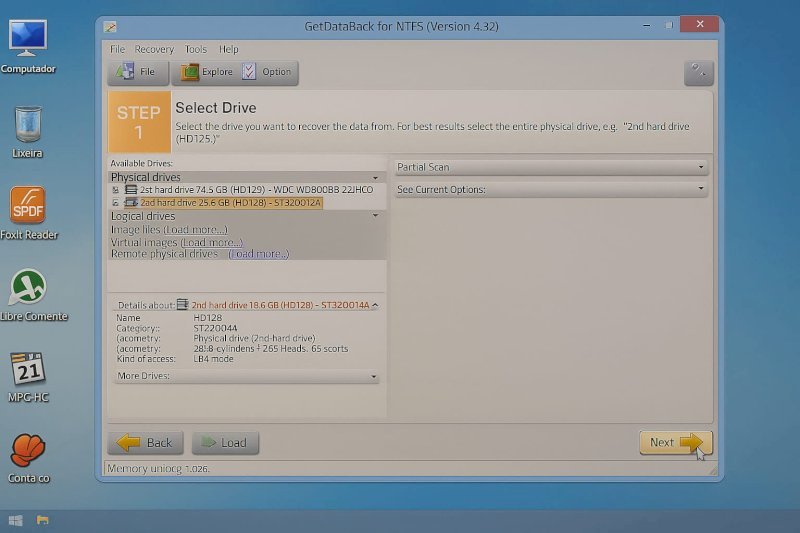
Task: Collapse the Physical drives section
Action: pyautogui.click(x=375, y=177)
